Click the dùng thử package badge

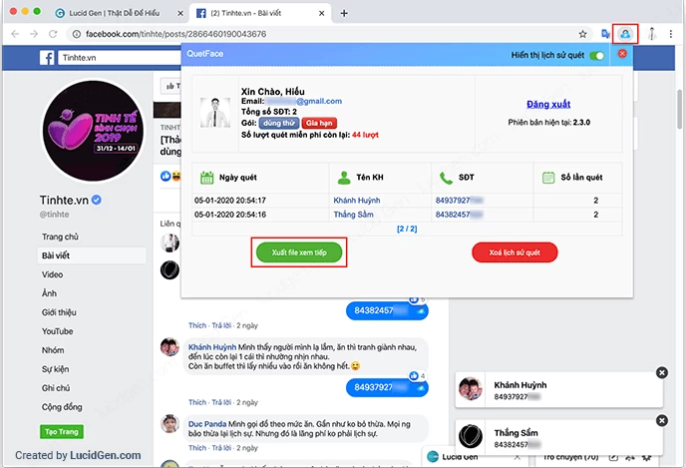tap(279, 123)
